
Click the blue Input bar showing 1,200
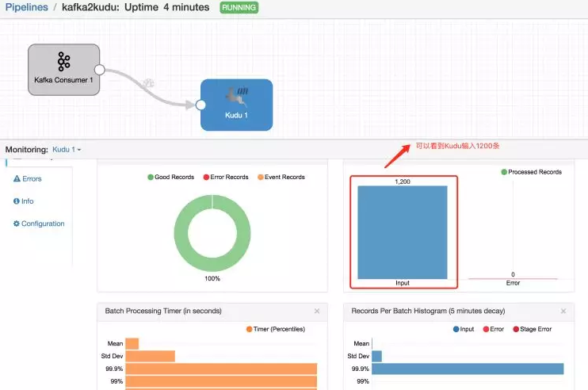point(403,232)
